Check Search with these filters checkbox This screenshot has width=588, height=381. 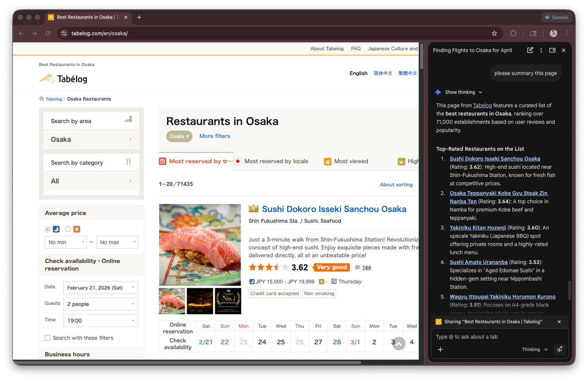pos(48,338)
